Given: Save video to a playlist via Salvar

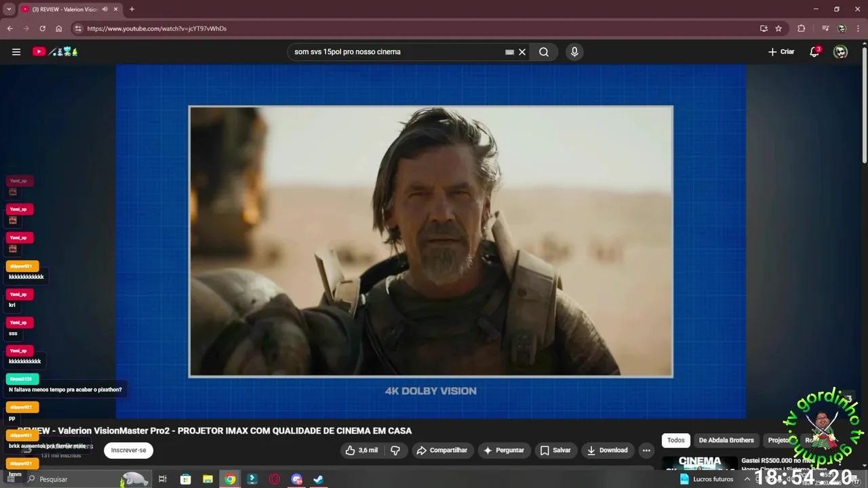Looking at the screenshot, I should 555,450.
